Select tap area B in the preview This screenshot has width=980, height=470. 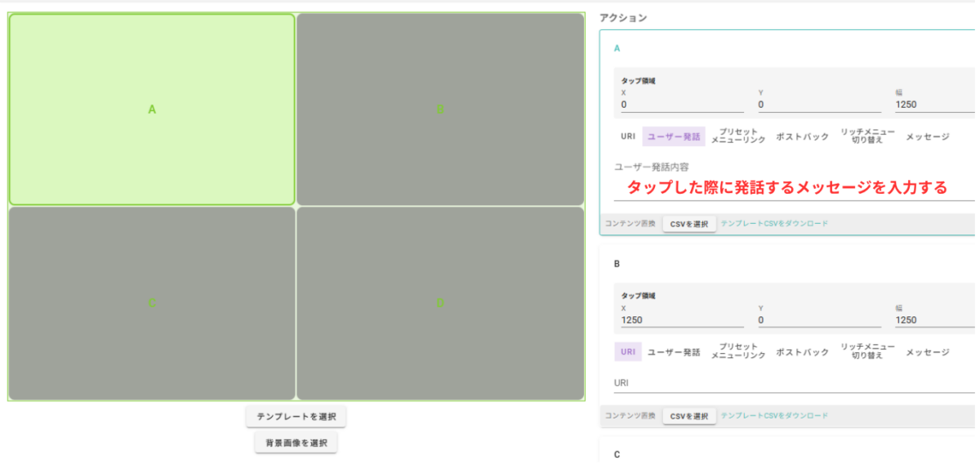tap(440, 110)
